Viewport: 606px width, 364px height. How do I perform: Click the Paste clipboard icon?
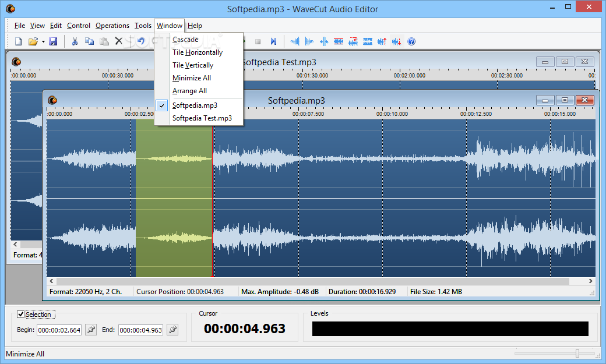pos(104,41)
